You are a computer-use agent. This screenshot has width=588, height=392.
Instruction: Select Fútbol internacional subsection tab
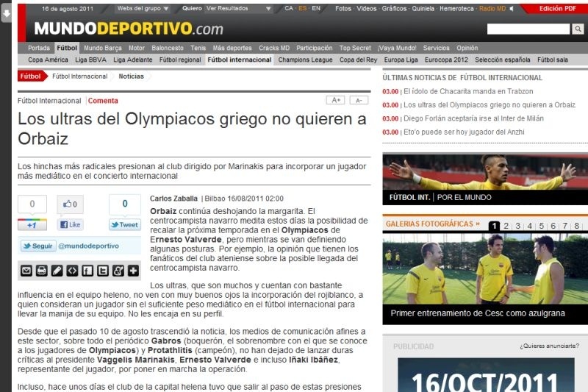pos(240,60)
